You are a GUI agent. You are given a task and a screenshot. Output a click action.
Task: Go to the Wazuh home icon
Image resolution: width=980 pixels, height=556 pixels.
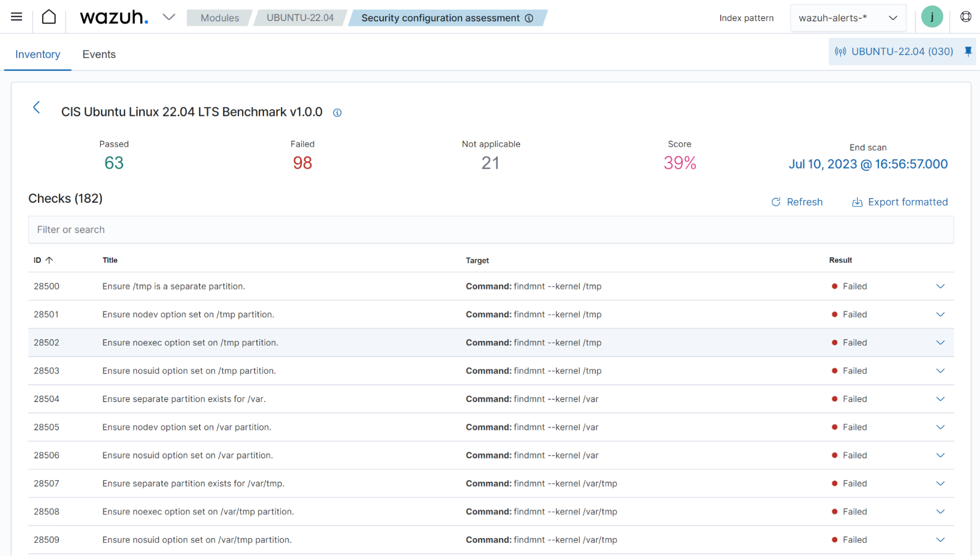tap(49, 17)
